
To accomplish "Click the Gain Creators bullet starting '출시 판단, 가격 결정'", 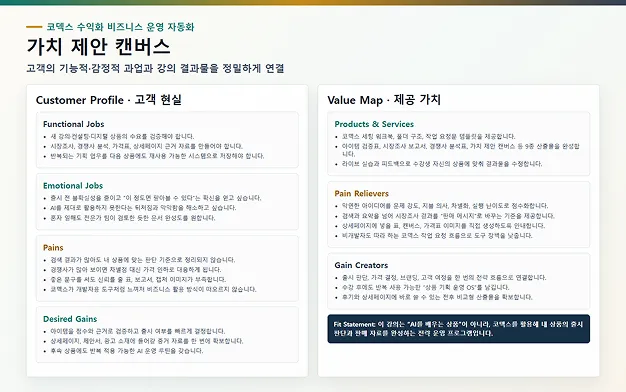I will point(444,277).
